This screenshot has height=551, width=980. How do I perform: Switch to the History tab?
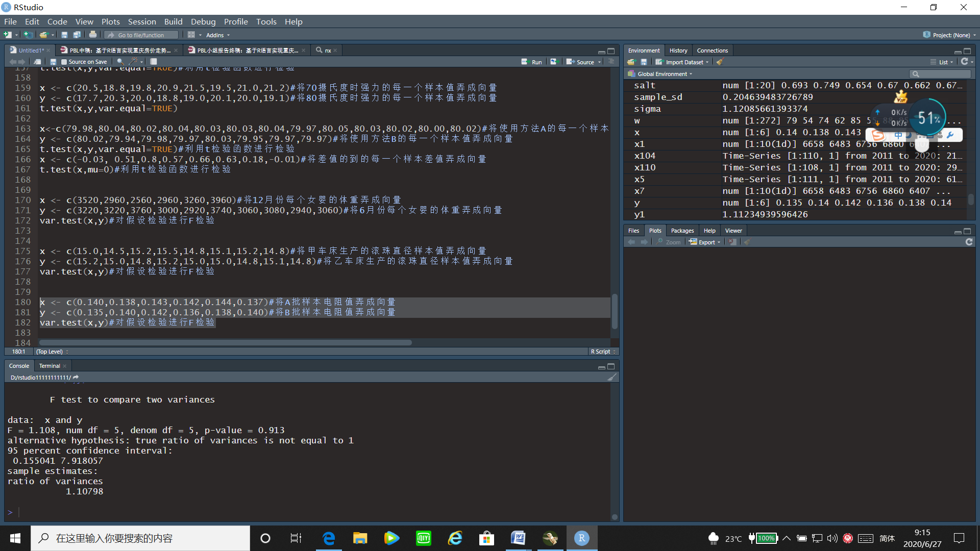point(678,50)
